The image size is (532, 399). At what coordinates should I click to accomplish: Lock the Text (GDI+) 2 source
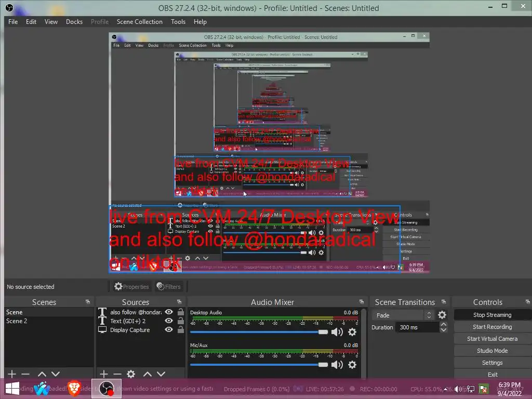point(181,321)
